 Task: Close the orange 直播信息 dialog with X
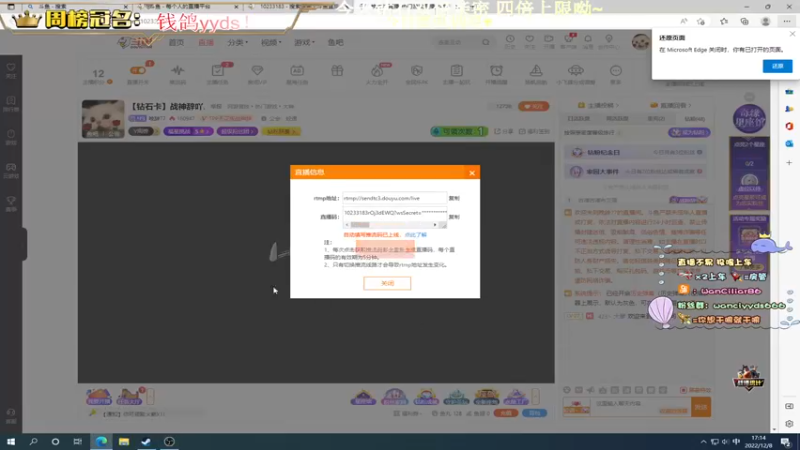click(472, 173)
